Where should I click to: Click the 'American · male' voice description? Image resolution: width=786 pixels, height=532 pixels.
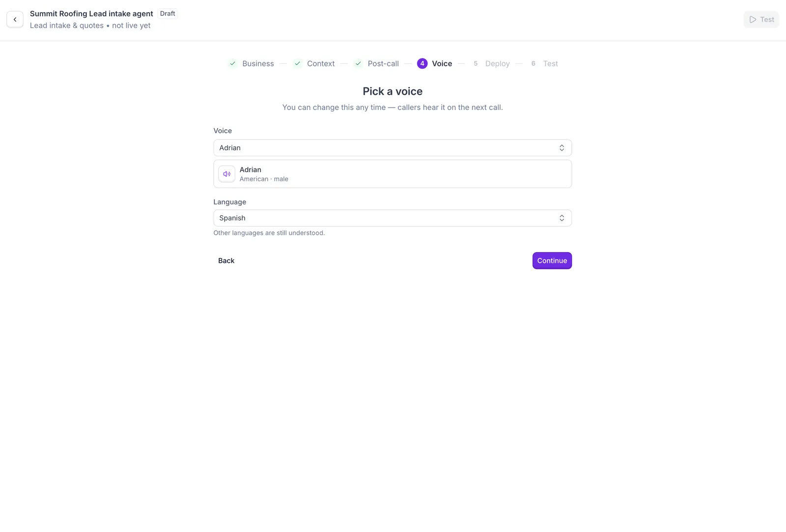(264, 179)
